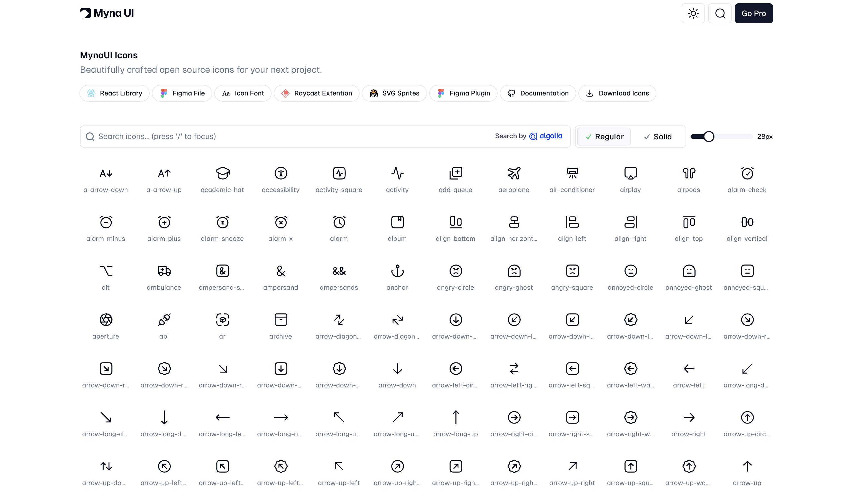Select the airplay icon

click(x=631, y=173)
